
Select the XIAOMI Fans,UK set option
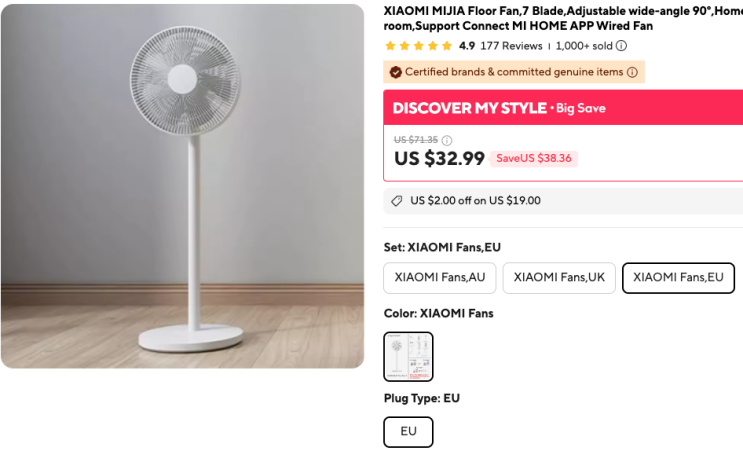(x=559, y=278)
